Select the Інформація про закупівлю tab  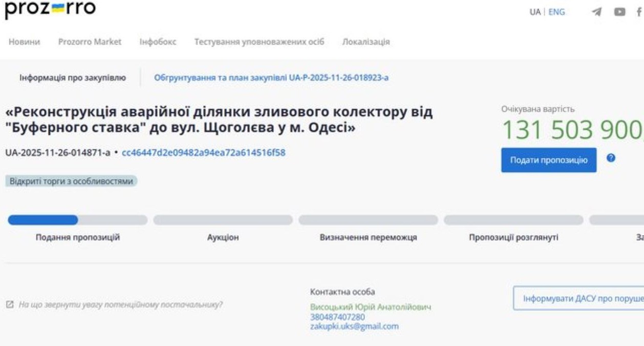coord(72,78)
